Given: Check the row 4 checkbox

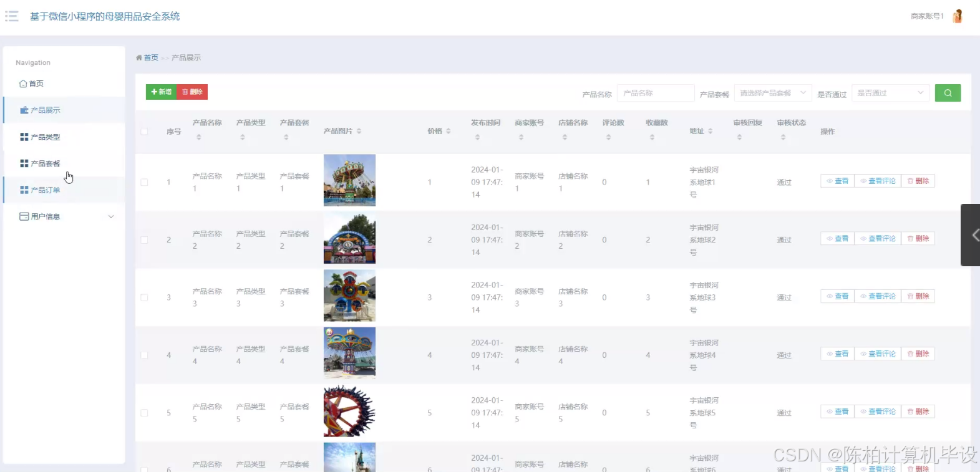Looking at the screenshot, I should click(144, 355).
